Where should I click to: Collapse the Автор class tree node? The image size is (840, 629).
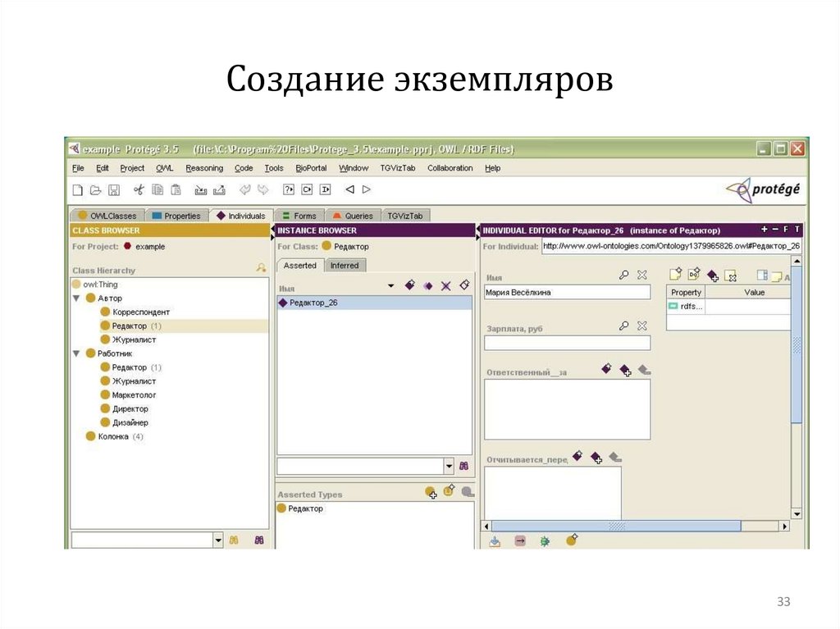pos(77,299)
